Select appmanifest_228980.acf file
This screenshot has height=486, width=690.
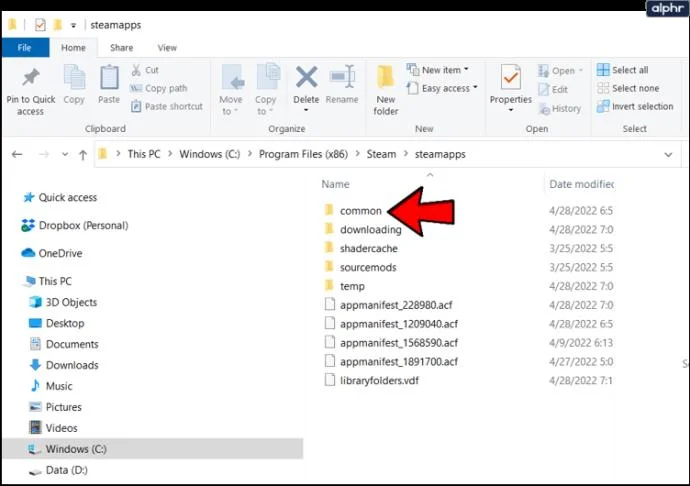tap(396, 305)
